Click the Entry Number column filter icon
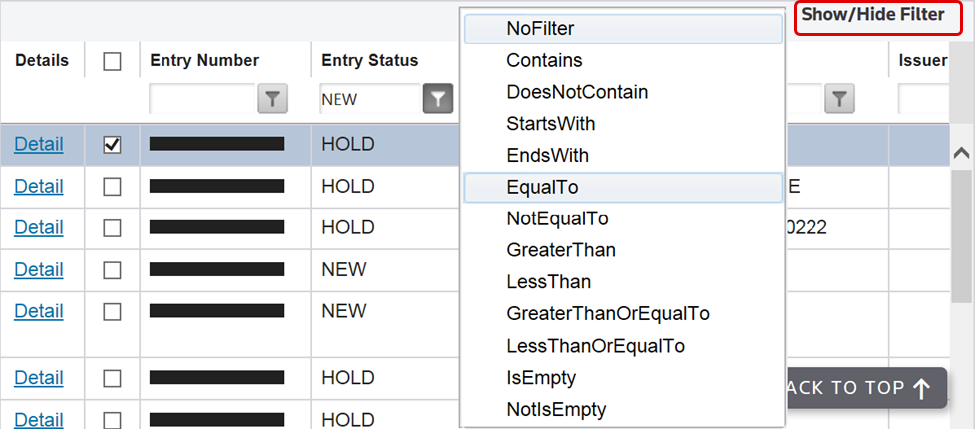 coord(273,98)
